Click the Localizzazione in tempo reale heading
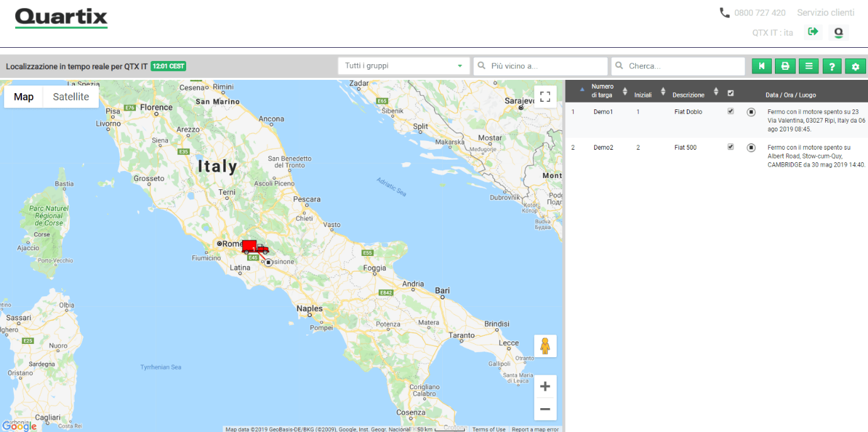Viewport: 868px width, 432px height. click(77, 66)
